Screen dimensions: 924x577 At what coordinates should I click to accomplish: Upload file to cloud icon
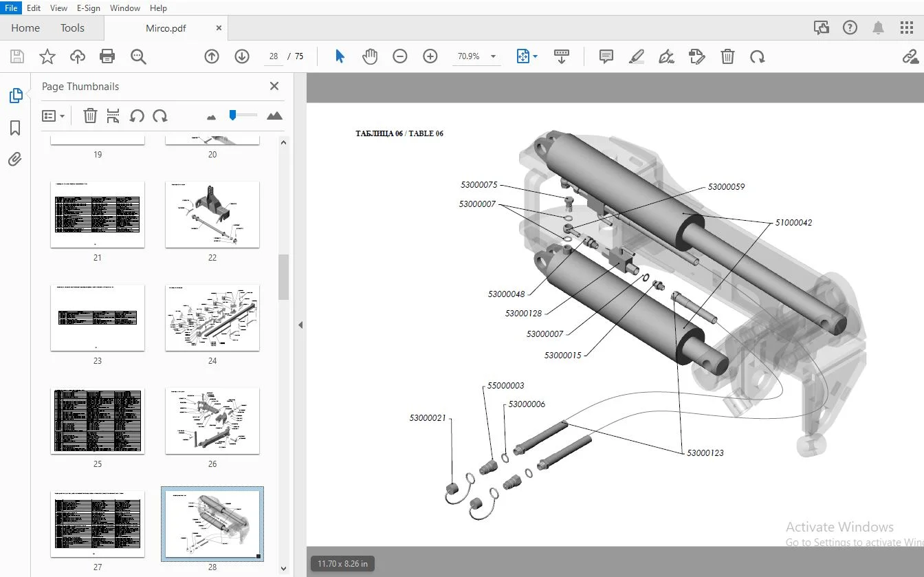(78, 56)
